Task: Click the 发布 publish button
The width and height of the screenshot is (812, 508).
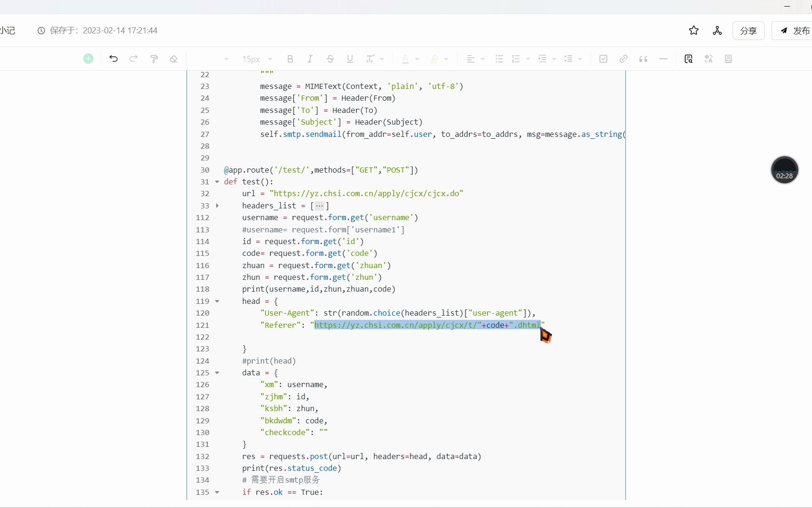Action: (x=794, y=31)
